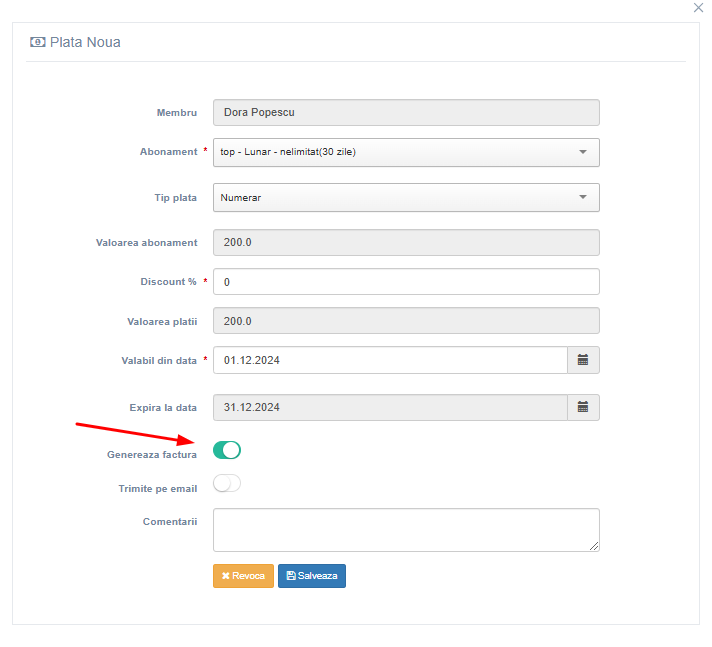Open calendar picker for Expira la data
The height and width of the screenshot is (647, 712).
583,407
